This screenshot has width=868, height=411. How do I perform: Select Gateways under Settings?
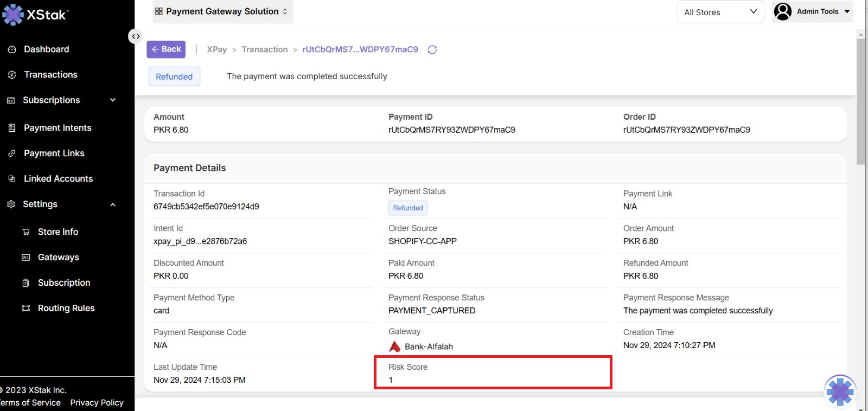click(x=58, y=258)
